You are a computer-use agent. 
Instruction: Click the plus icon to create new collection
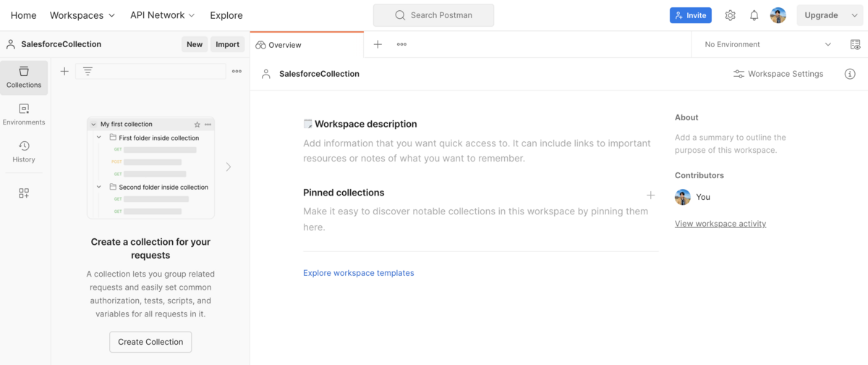pyautogui.click(x=64, y=71)
